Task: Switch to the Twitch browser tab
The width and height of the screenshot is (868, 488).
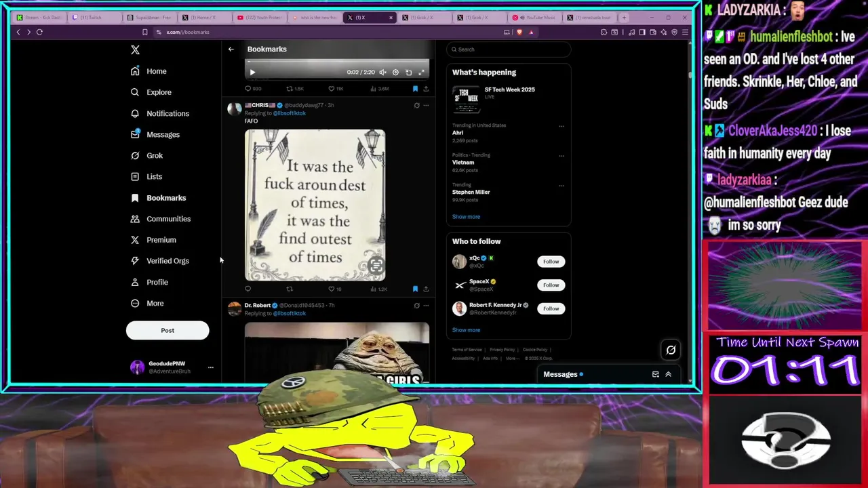Action: coord(95,18)
